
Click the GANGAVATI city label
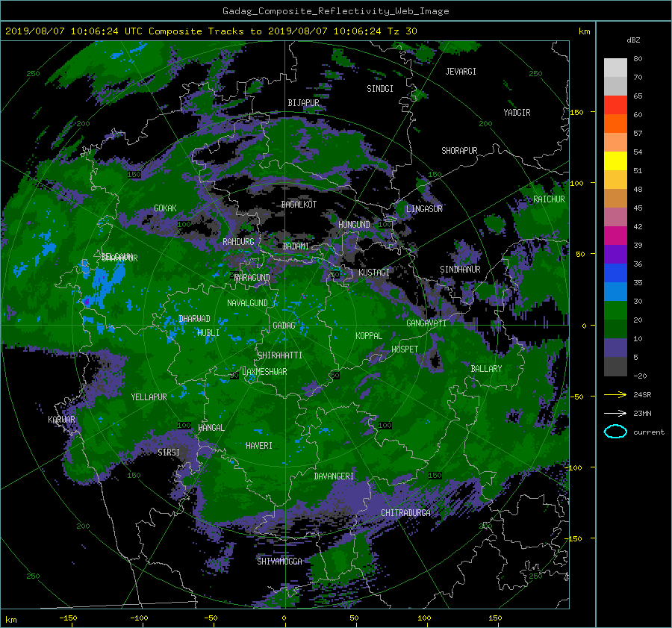pos(426,323)
